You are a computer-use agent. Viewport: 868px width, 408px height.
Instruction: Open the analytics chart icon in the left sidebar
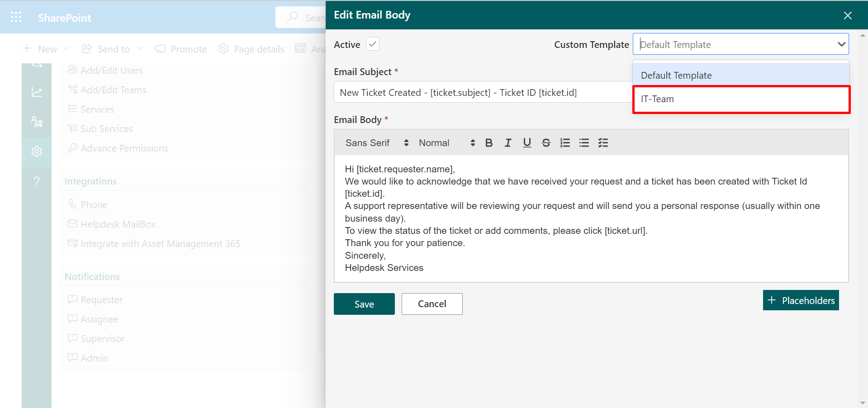pyautogui.click(x=37, y=92)
